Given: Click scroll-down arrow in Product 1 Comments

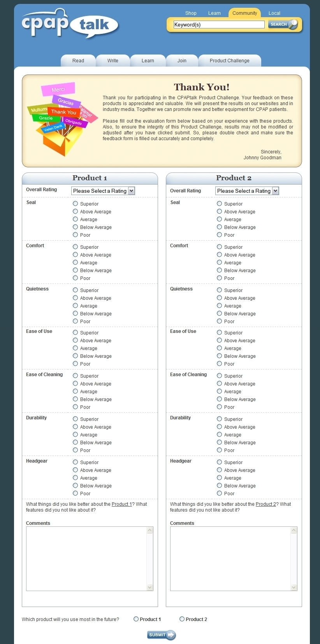Looking at the screenshot, I should (x=150, y=587).
